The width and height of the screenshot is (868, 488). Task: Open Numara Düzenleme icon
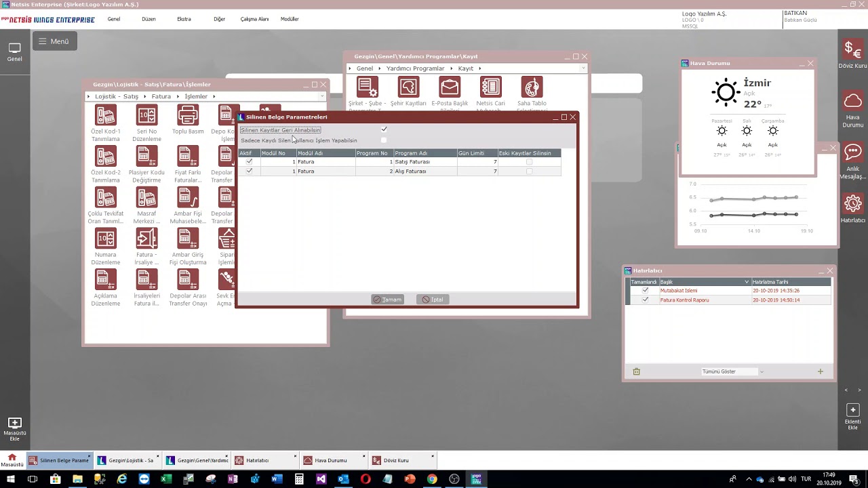coord(106,239)
